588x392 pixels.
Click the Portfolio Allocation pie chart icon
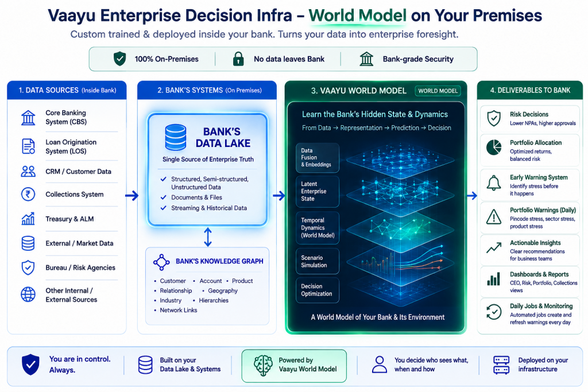coord(494,148)
